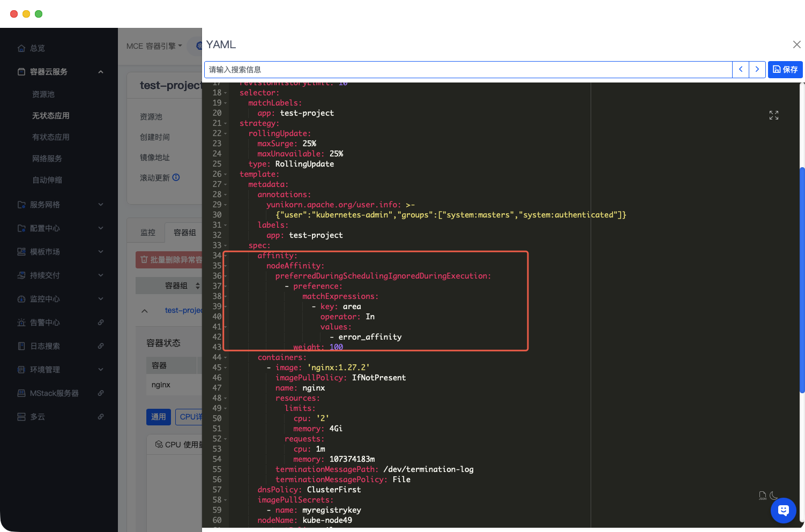Screen dimensions: 805x532
Task: Close the YAML panel with X icon
Action: coord(796,44)
